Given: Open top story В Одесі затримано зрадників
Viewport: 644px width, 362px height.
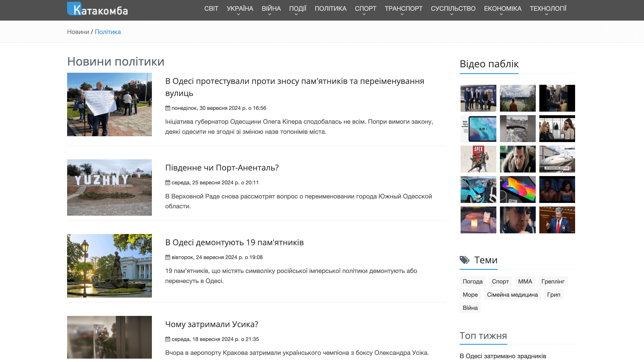Looking at the screenshot, I should pos(503,356).
